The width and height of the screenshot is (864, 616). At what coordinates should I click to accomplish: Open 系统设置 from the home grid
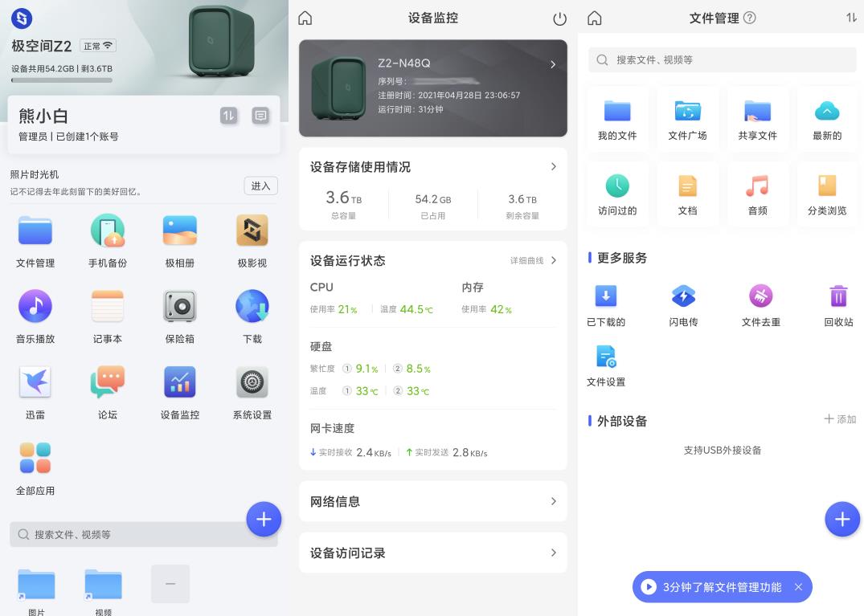coord(252,381)
